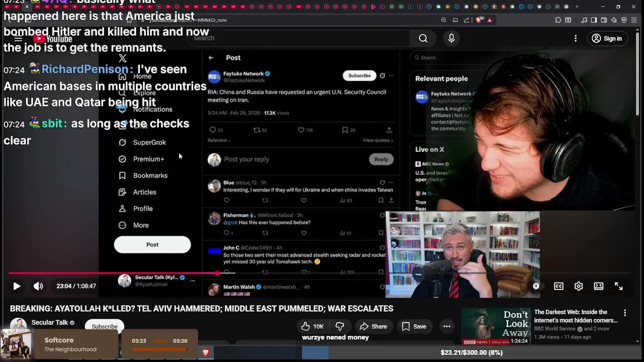Go back with the X post arrow
Viewport: 644px width, 362px height.
[x=211, y=58]
